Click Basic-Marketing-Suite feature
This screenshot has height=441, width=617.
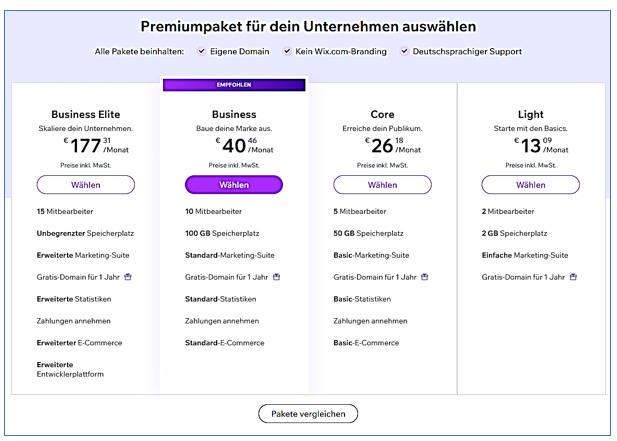point(371,255)
